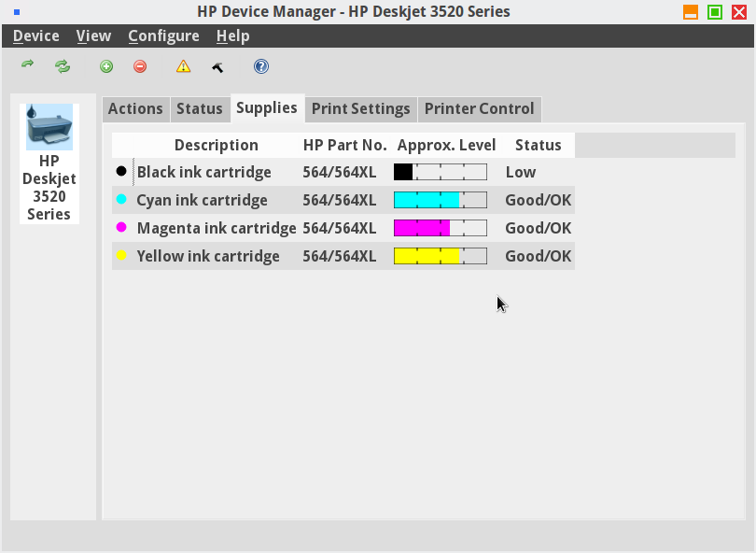Open the View menu
The height and width of the screenshot is (553, 756).
[x=93, y=35]
